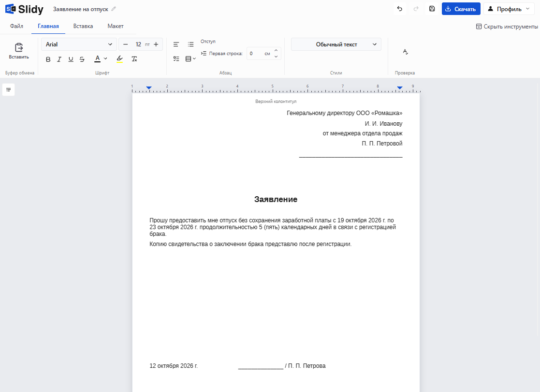Toggle bold formatting
The image size is (540, 392).
point(48,59)
